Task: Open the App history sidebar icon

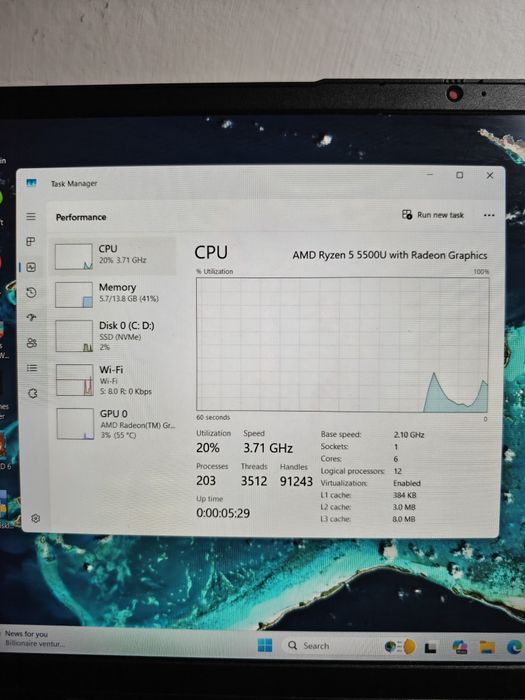Action: tap(31, 292)
